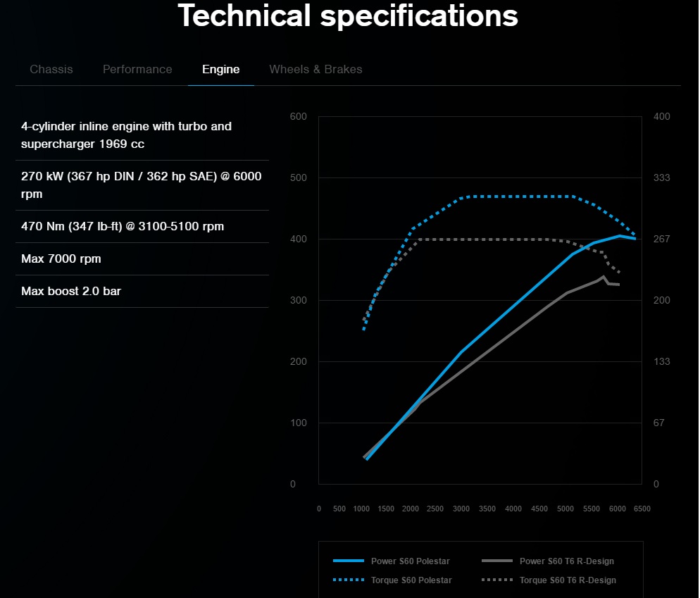Click the 4-cylinder inline engine spec row
The width and height of the screenshot is (700, 598).
pyautogui.click(x=142, y=135)
